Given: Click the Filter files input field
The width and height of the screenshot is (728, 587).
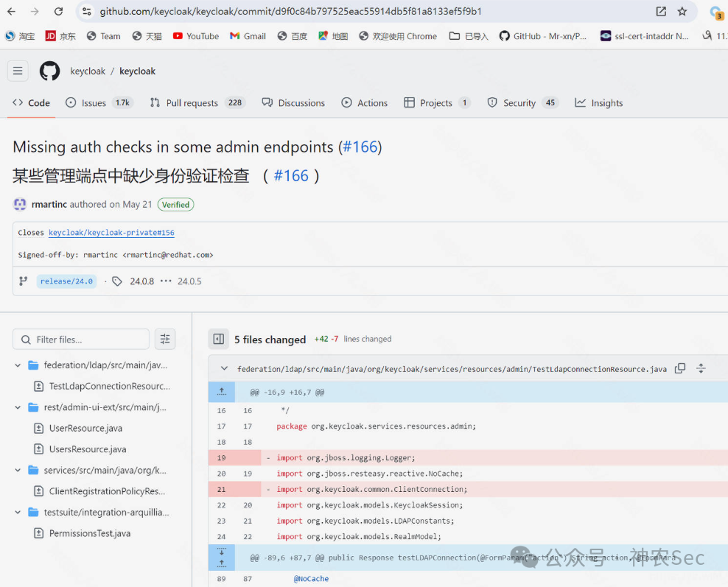Looking at the screenshot, I should (81, 340).
